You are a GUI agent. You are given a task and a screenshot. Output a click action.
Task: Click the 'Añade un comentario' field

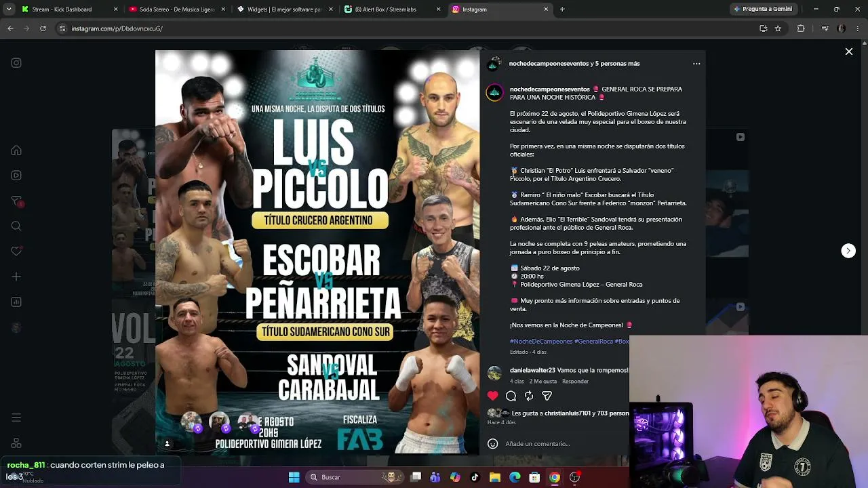click(x=537, y=444)
